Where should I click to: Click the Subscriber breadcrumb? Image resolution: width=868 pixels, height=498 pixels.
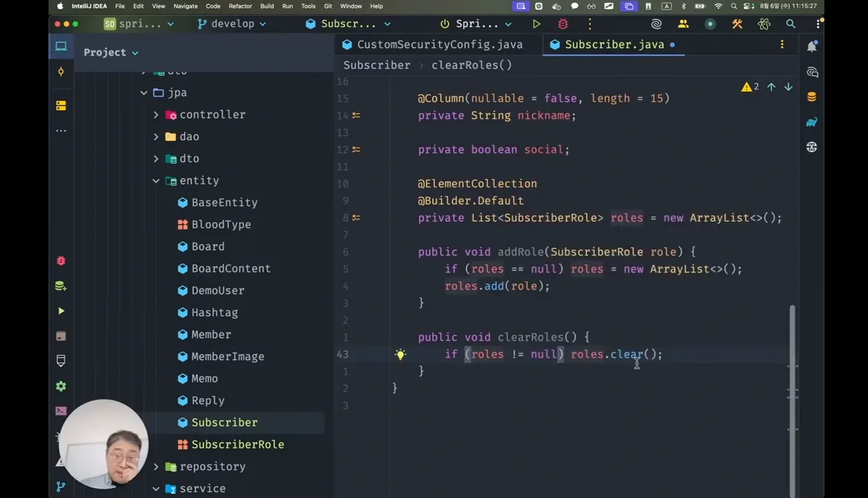click(377, 65)
